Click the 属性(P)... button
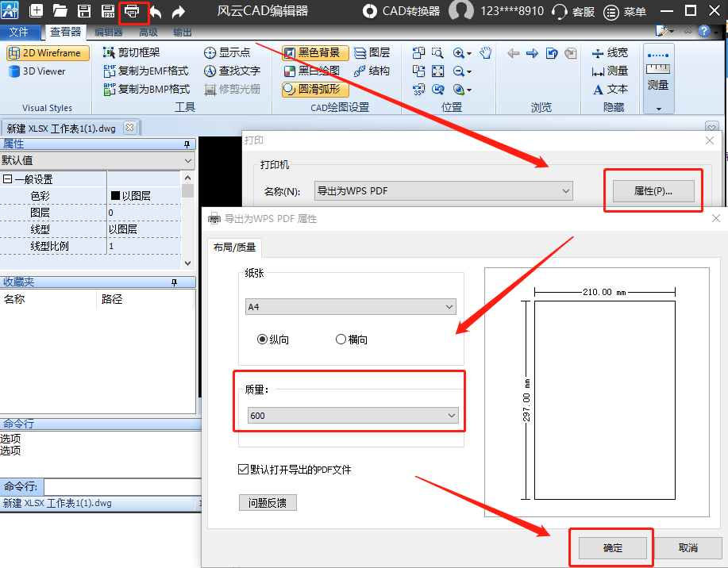The height and width of the screenshot is (568, 728). pyautogui.click(x=653, y=191)
